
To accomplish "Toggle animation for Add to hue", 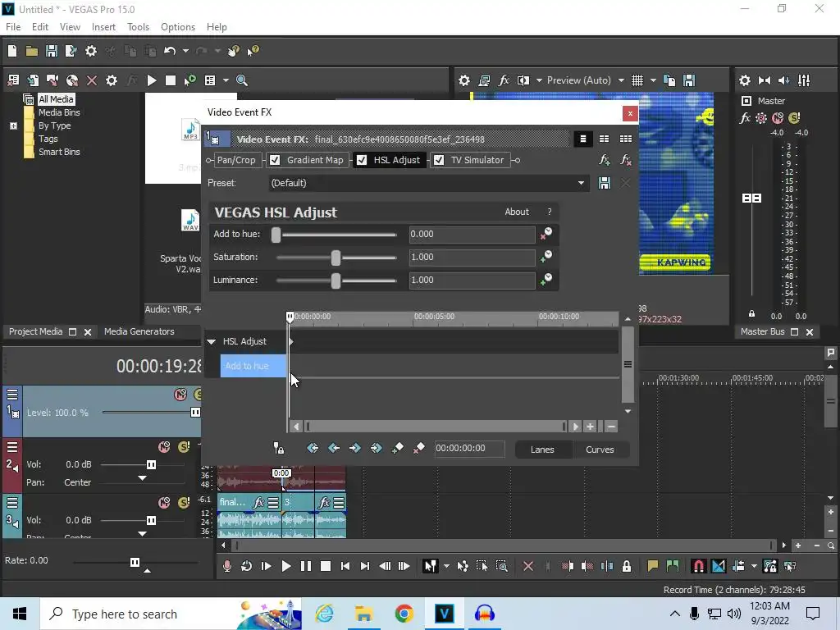I will (546, 234).
